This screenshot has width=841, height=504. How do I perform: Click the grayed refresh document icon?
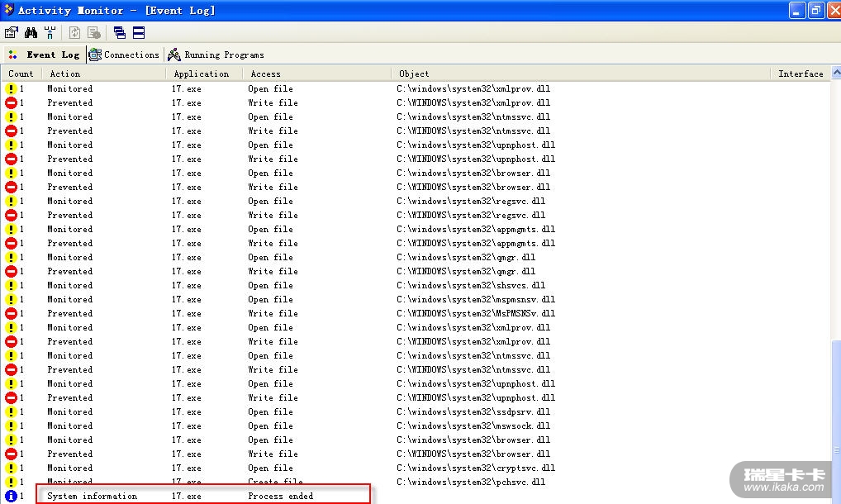74,33
